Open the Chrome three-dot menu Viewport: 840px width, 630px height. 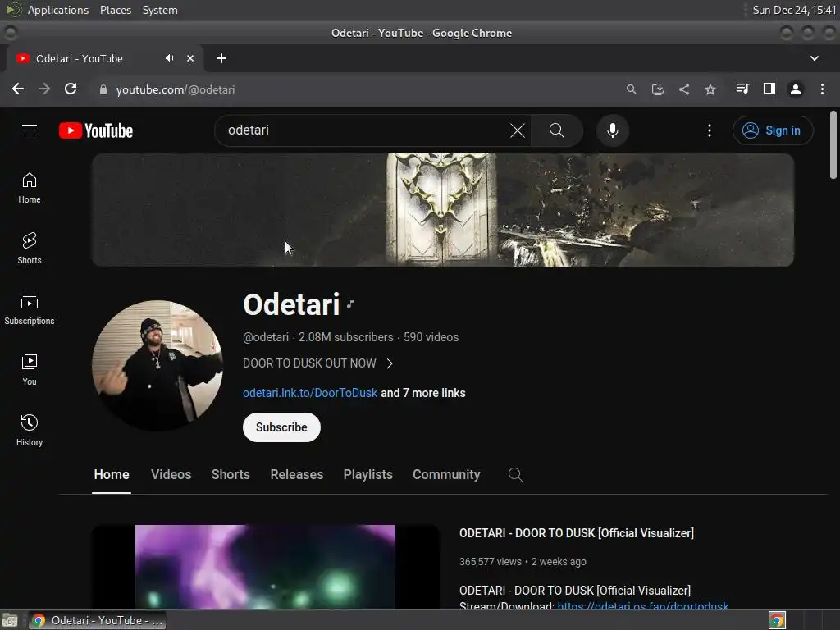coord(822,89)
